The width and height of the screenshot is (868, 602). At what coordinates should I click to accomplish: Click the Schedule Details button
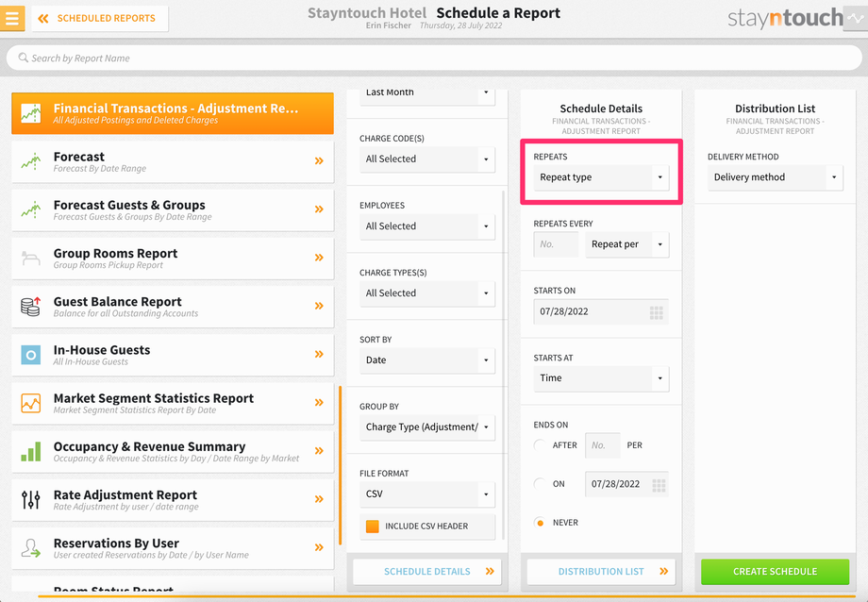click(427, 572)
